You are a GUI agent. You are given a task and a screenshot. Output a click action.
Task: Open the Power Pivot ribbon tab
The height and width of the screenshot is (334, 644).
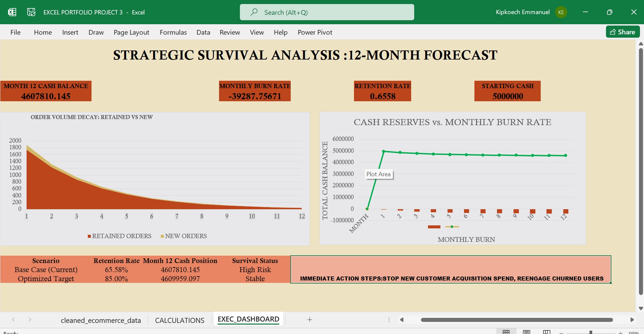pos(315,32)
